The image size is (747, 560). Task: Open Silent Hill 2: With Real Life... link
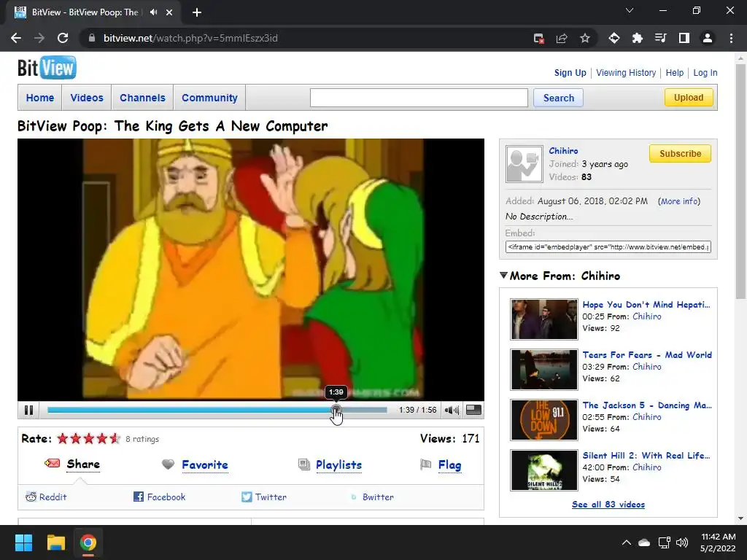pos(646,455)
